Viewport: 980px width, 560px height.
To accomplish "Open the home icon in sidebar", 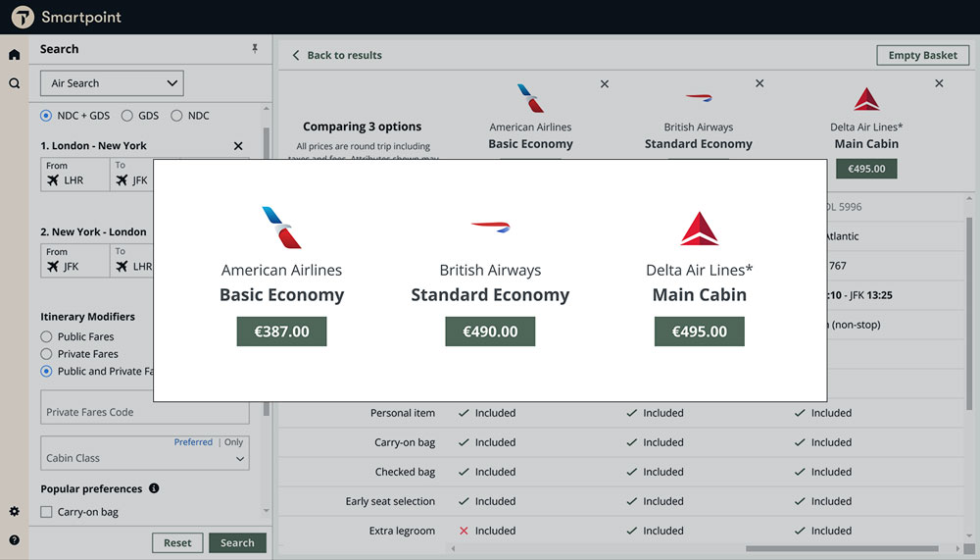I will pyautogui.click(x=15, y=55).
